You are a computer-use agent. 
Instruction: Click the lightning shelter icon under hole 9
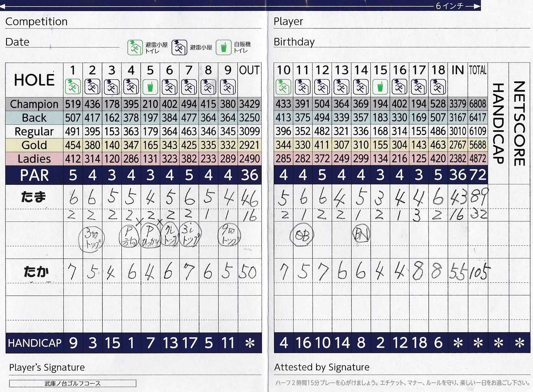(228, 87)
